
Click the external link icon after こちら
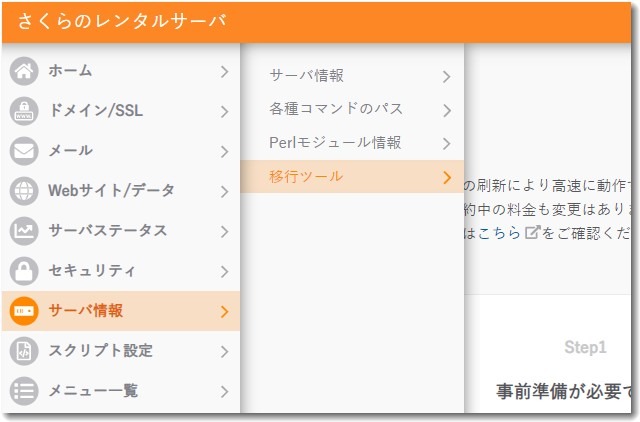tap(532, 233)
